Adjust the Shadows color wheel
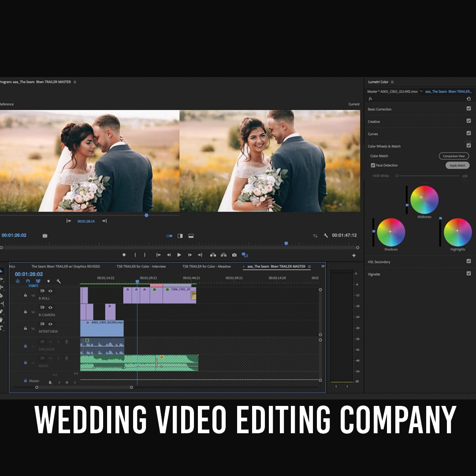This screenshot has width=476, height=476. click(x=390, y=232)
